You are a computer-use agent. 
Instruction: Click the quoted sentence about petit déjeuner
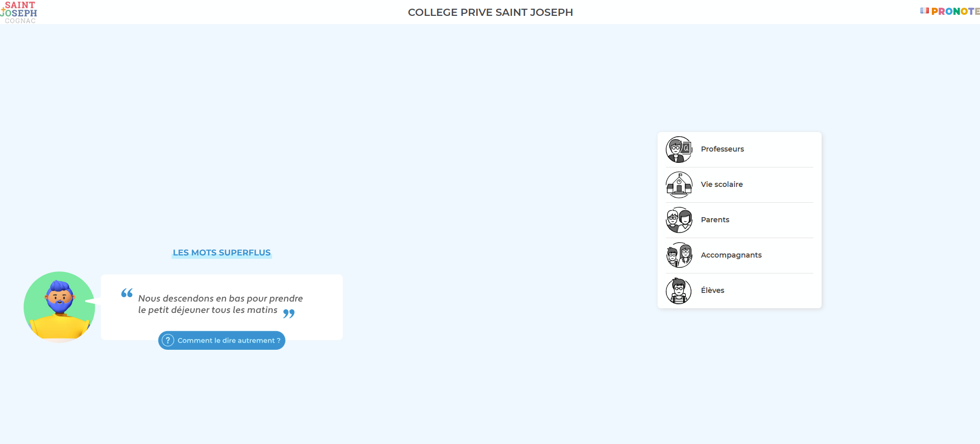220,304
